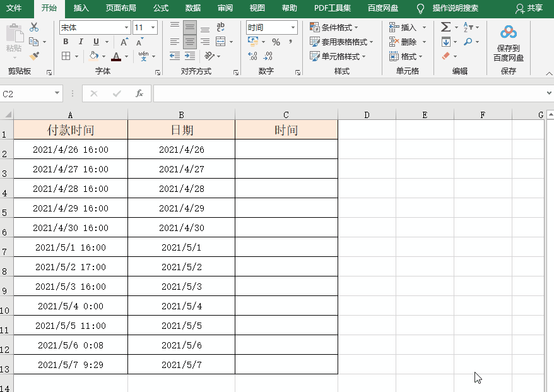
Task: Open Sort and Filter (A-Z funnel)
Action: point(468,27)
